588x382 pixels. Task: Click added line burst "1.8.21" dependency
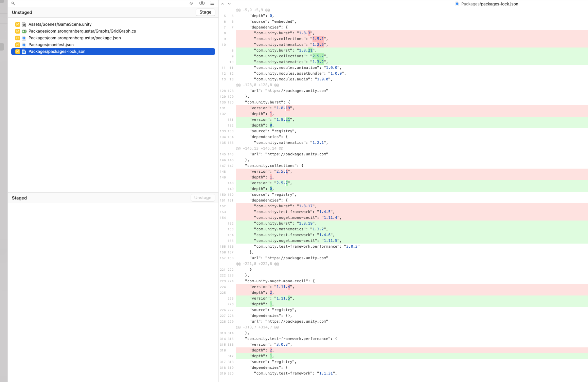tap(412, 51)
